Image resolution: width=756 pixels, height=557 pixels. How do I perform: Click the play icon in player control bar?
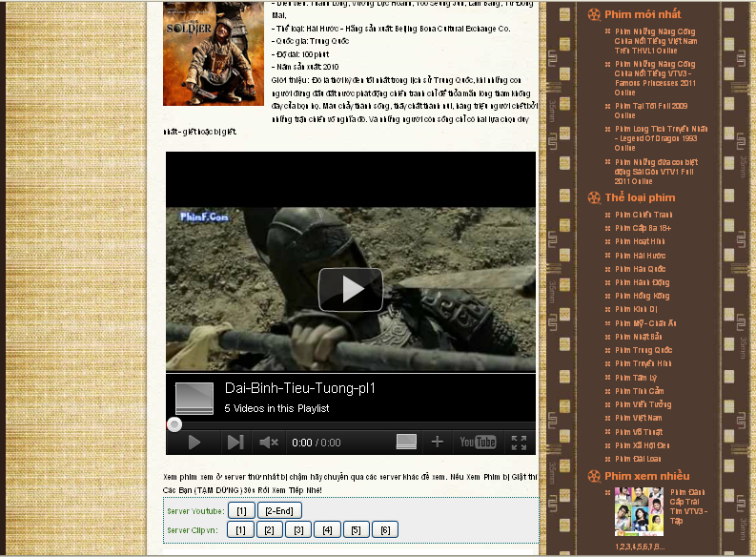[194, 443]
